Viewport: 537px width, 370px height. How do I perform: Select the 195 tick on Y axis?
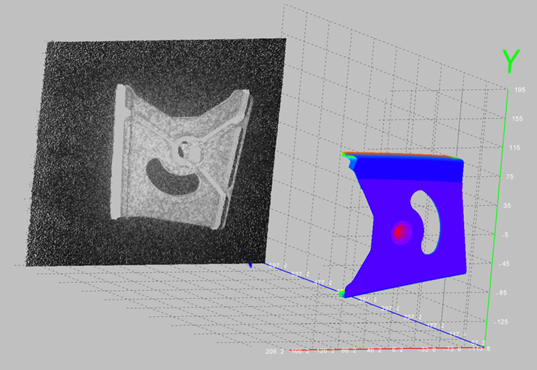coord(520,90)
